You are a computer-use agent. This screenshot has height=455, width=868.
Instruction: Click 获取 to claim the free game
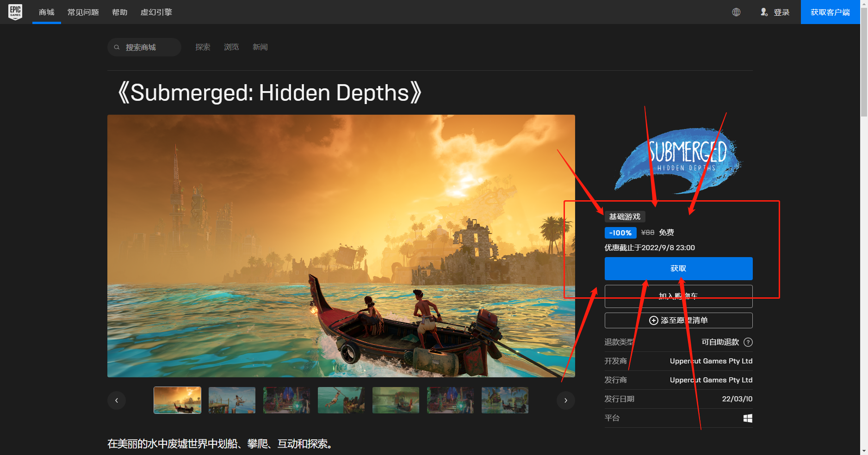[x=678, y=268]
